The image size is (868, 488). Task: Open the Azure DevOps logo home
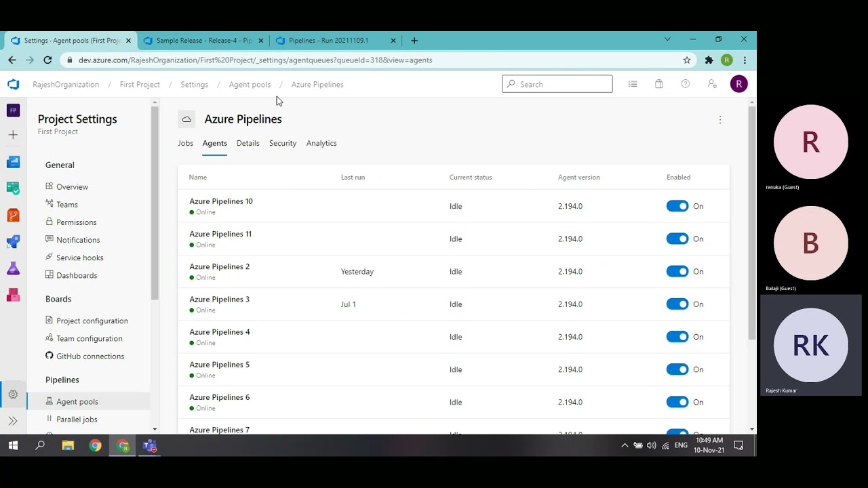point(13,84)
